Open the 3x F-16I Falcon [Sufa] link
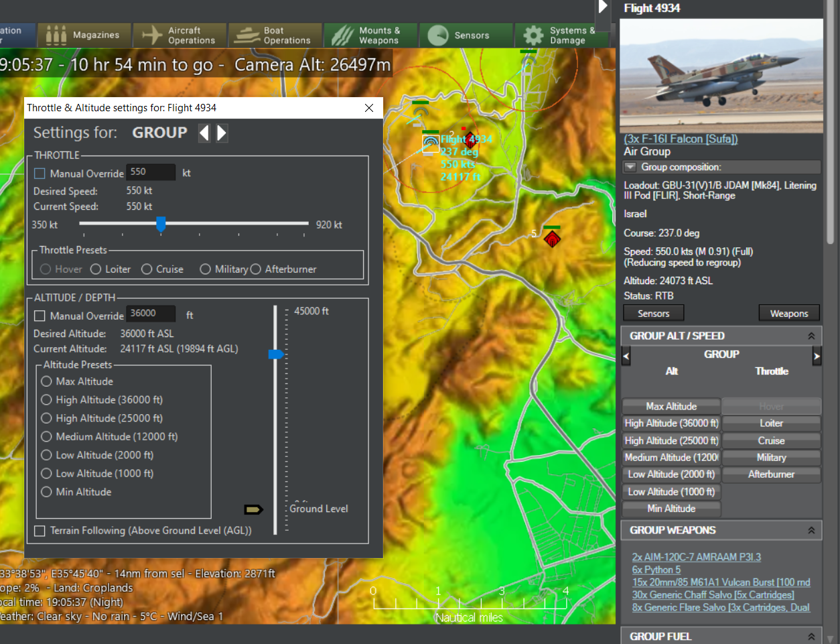Screen dimensions: 840x644 [x=681, y=139]
